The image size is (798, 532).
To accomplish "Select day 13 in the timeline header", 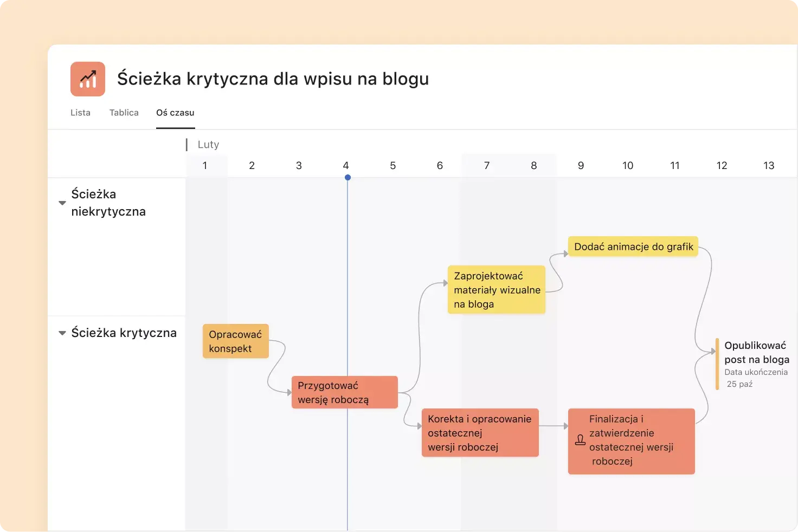I will click(x=769, y=166).
